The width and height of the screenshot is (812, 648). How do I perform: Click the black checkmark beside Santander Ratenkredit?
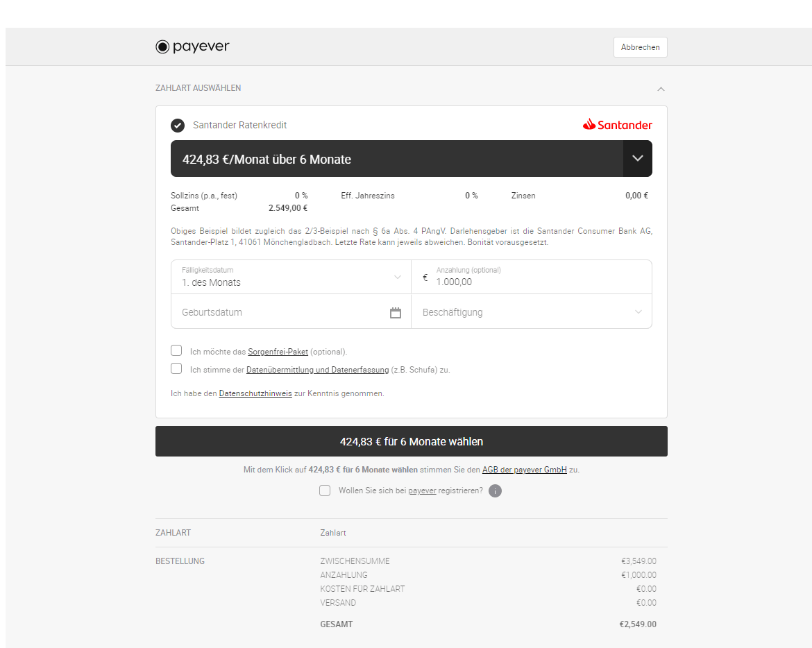pyautogui.click(x=178, y=126)
